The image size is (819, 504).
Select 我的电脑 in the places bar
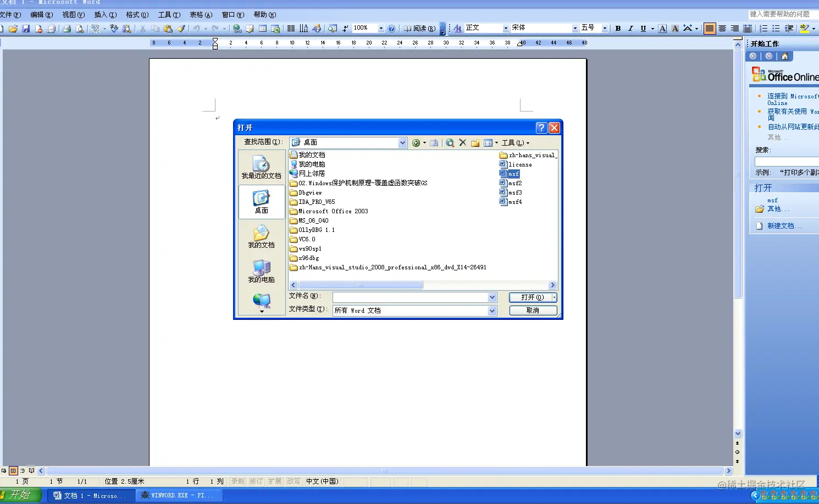tap(262, 271)
